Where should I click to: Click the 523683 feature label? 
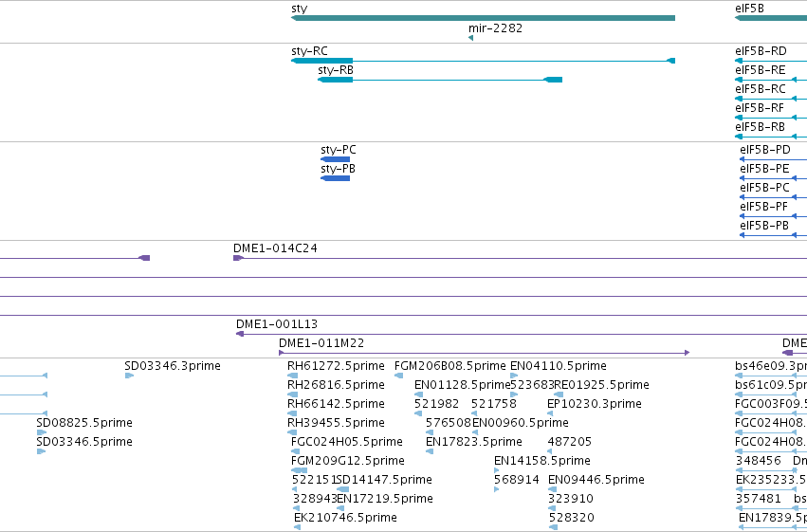point(532,385)
